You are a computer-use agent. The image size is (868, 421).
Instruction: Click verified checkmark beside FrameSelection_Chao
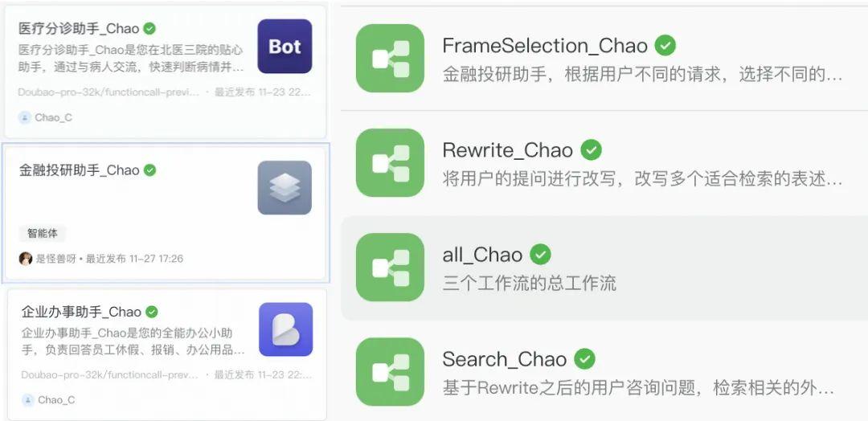coord(665,45)
